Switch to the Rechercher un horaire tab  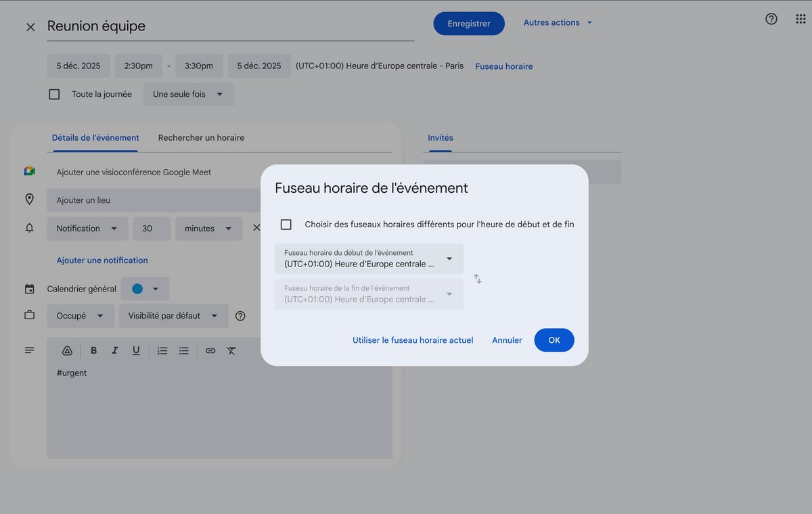pos(201,137)
